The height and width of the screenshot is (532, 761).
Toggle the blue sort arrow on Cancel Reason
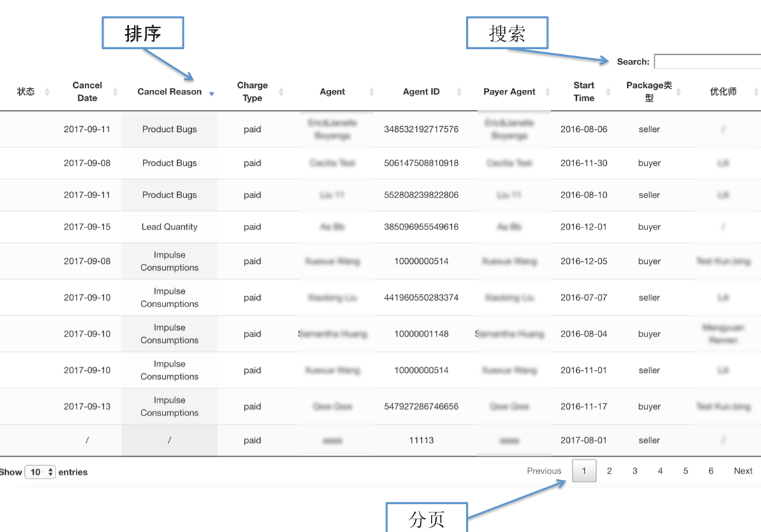[212, 94]
